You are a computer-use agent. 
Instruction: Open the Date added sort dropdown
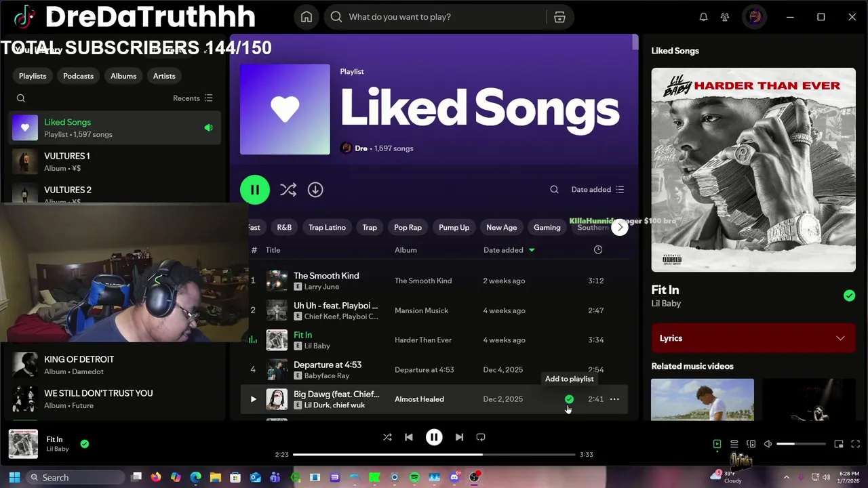[x=597, y=190]
